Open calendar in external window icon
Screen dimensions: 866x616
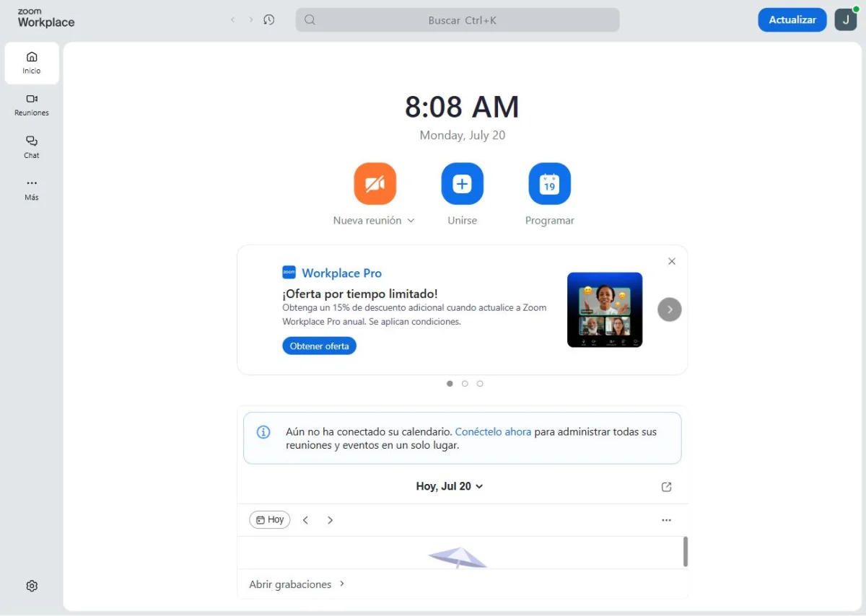coord(666,487)
